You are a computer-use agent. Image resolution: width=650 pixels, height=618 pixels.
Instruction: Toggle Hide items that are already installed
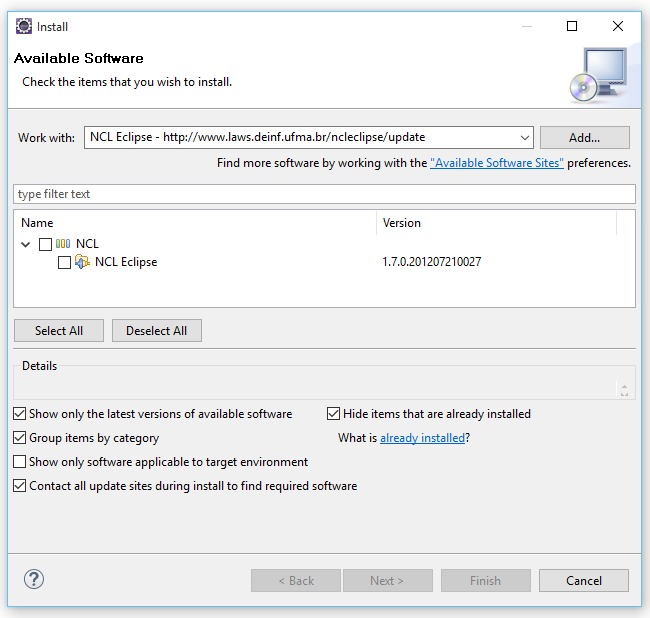333,414
